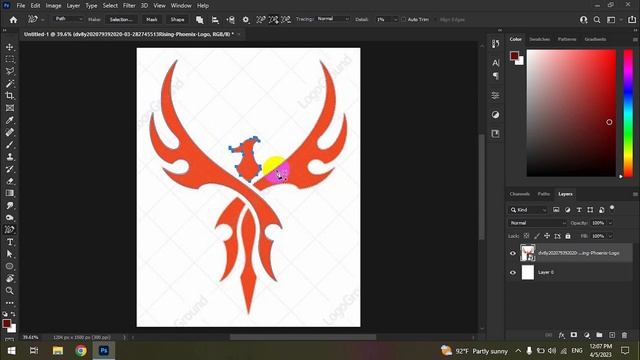Screen dimensions: 640x360
Task: Open the Edit Toolbar ellipsis menu
Action: [9, 303]
